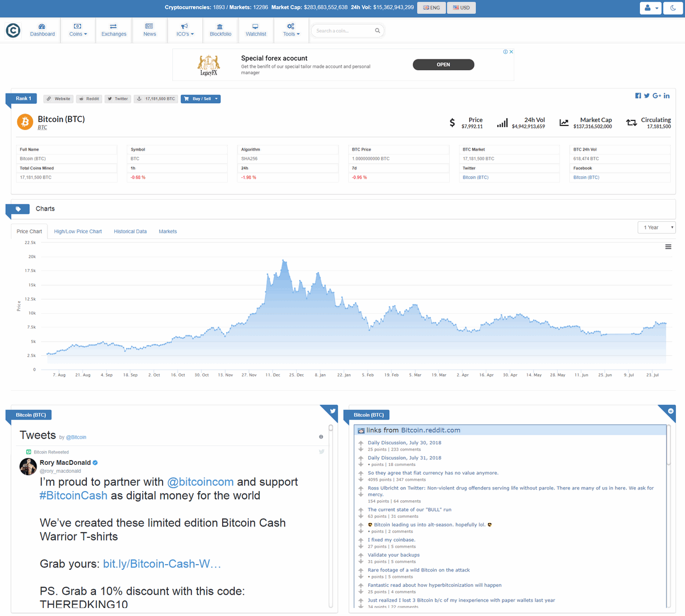The image size is (685, 616).
Task: Open the Dashboard page
Action: (42, 30)
